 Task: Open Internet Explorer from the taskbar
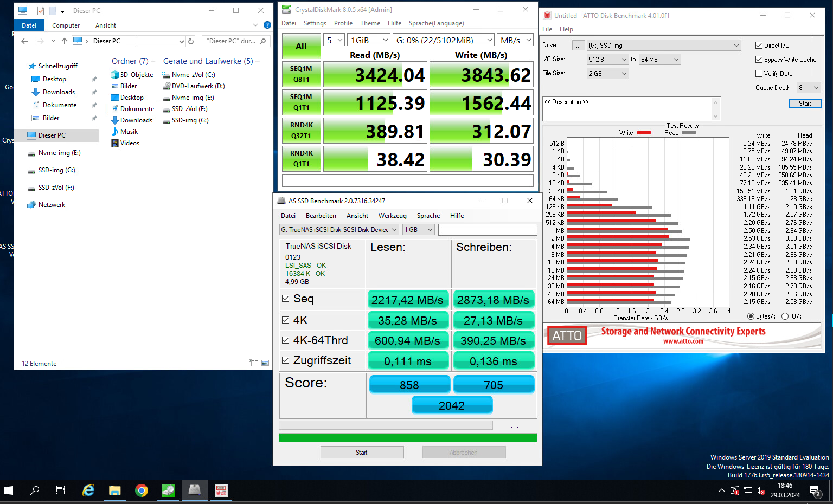(88, 490)
